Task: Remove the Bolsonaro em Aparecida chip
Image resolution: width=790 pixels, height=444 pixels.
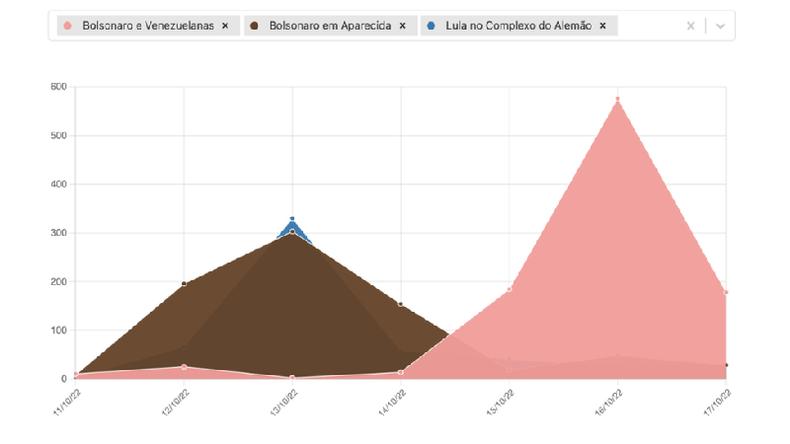Action: point(401,26)
